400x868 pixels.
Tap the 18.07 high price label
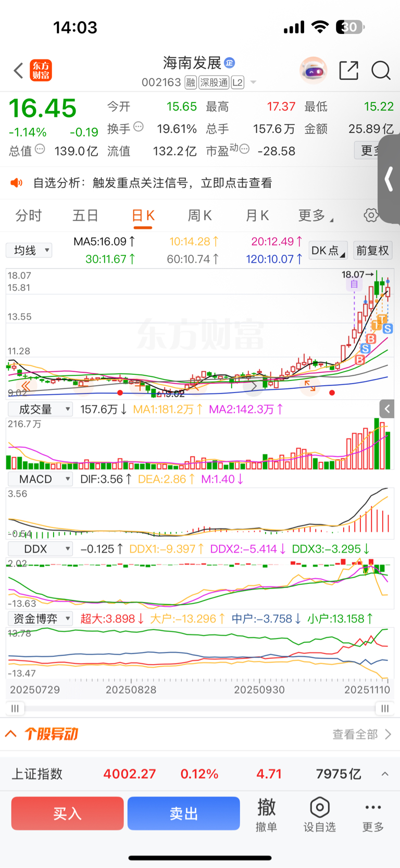pos(353,274)
